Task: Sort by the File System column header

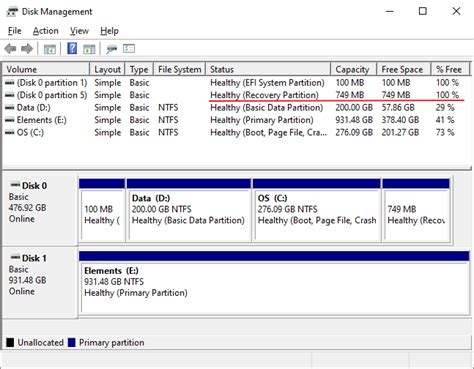Action: click(179, 69)
